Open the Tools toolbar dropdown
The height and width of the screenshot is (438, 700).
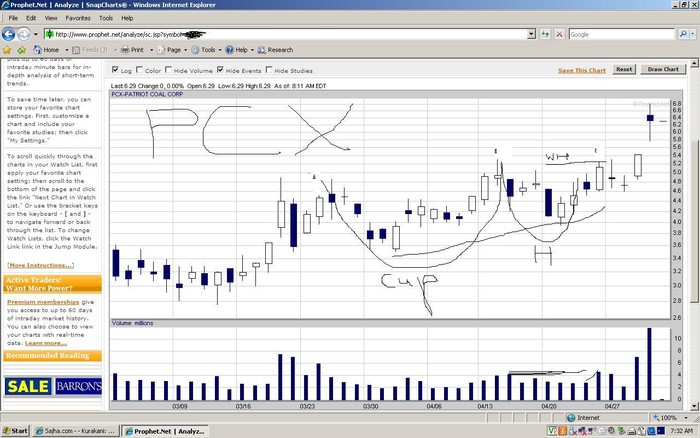206,49
